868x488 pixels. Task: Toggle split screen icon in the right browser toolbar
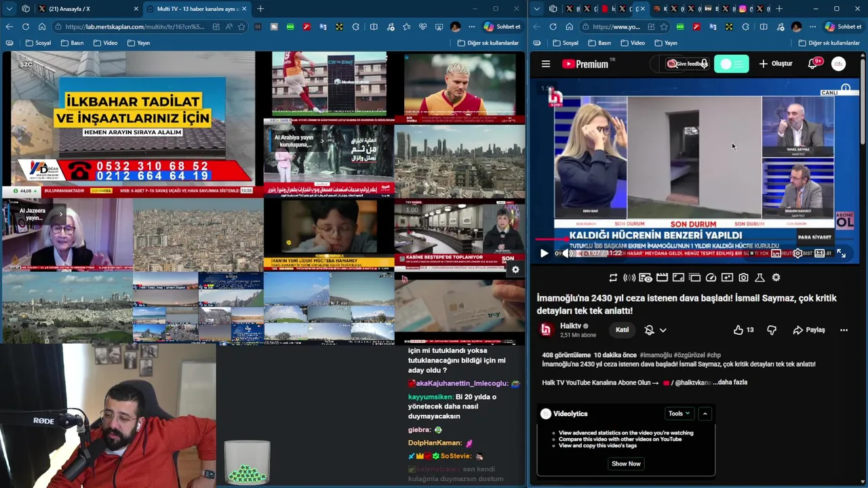coord(764,26)
